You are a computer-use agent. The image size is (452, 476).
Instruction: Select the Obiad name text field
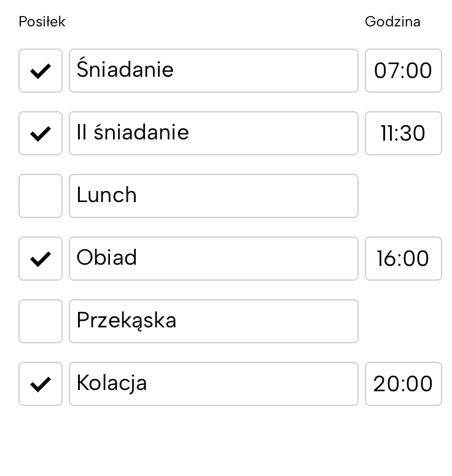213,259
